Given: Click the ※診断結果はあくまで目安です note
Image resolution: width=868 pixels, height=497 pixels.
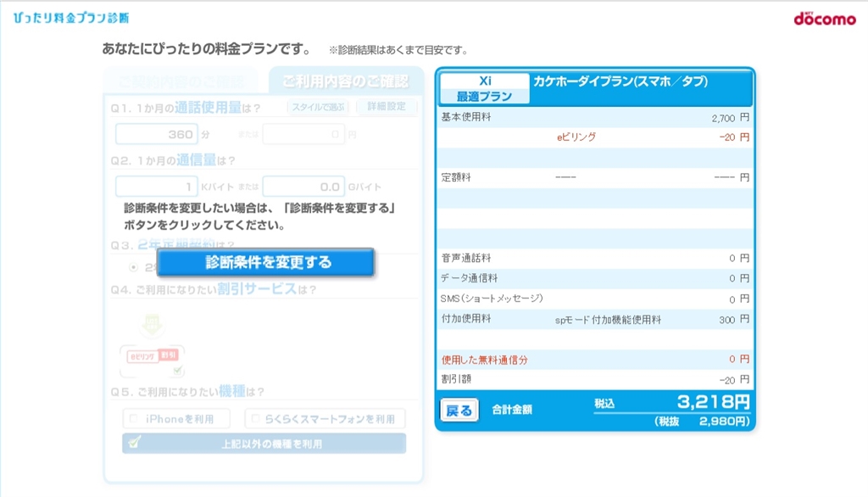Looking at the screenshot, I should pyautogui.click(x=398, y=50).
